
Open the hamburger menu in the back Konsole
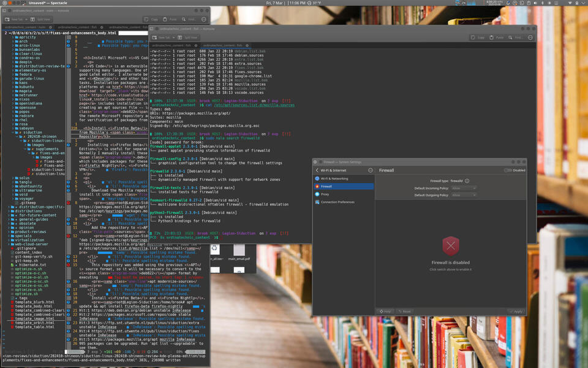point(203,19)
